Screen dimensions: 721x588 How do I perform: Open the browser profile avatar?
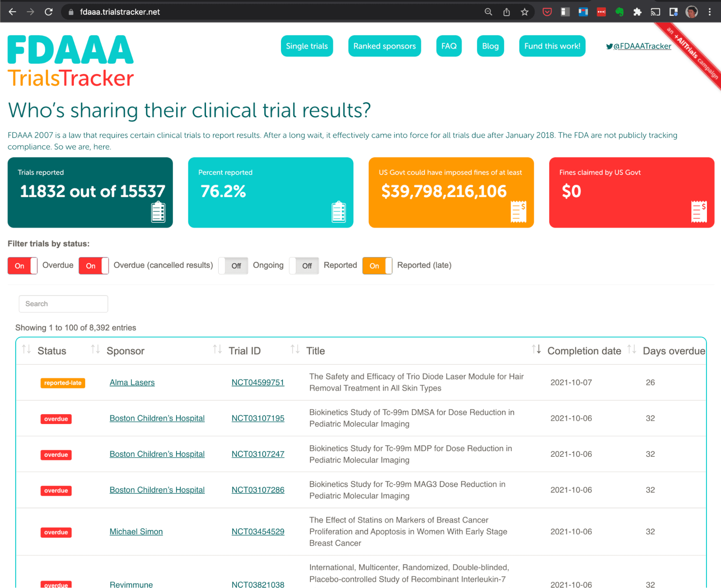click(x=691, y=12)
